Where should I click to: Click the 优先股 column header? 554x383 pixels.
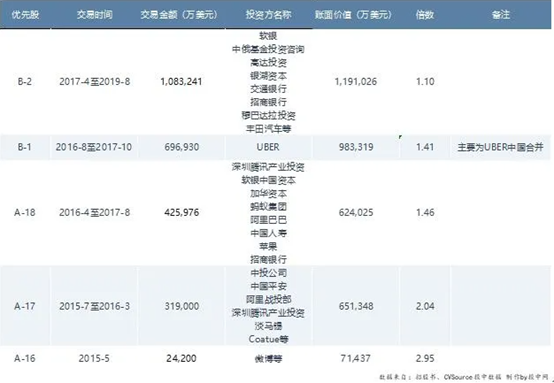[25, 15]
